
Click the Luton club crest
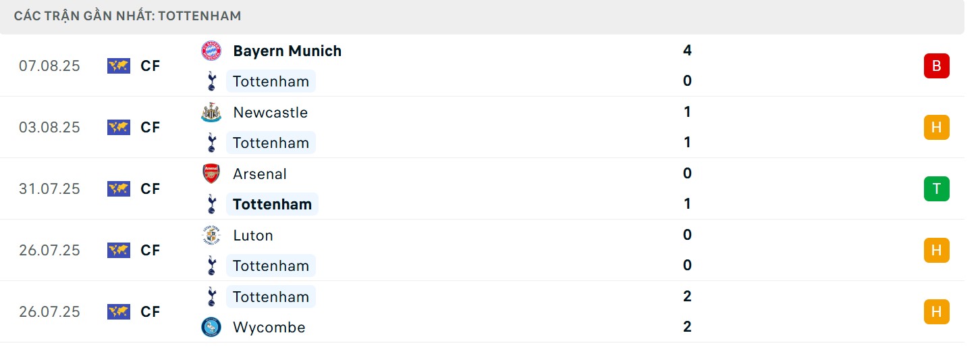(x=211, y=236)
